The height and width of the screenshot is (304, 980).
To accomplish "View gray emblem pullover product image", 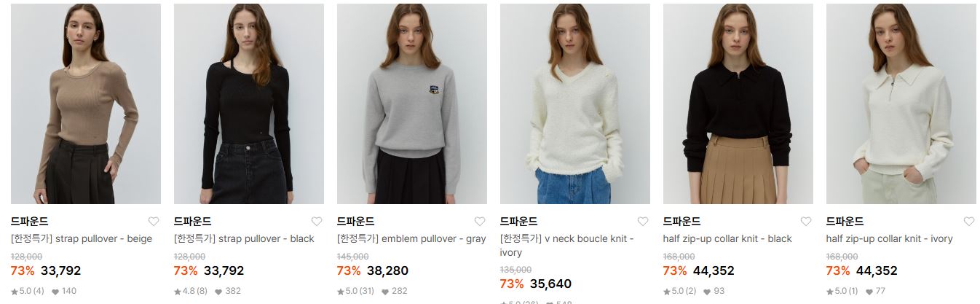I will [412, 104].
